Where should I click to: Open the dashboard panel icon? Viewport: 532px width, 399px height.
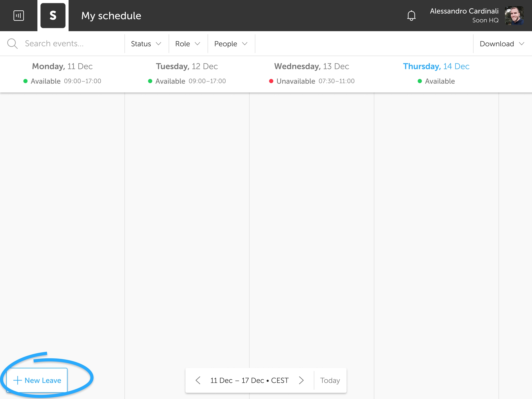18,16
